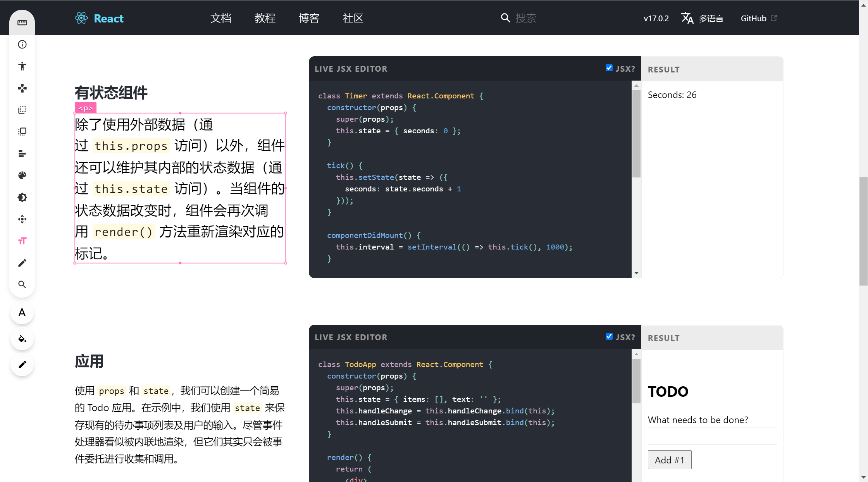Activate the font styles tool
Image resolution: width=868 pixels, height=482 pixels.
coord(22,241)
